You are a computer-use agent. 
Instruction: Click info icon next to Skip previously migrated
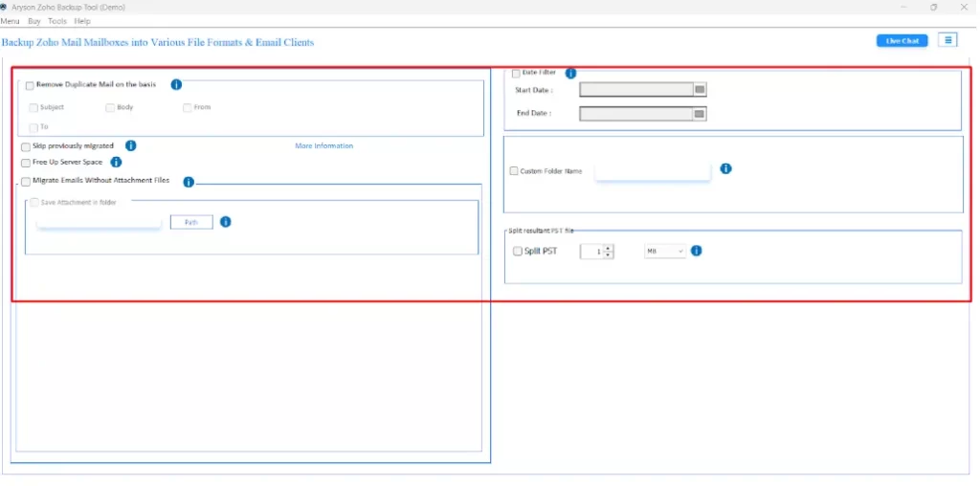click(x=130, y=145)
